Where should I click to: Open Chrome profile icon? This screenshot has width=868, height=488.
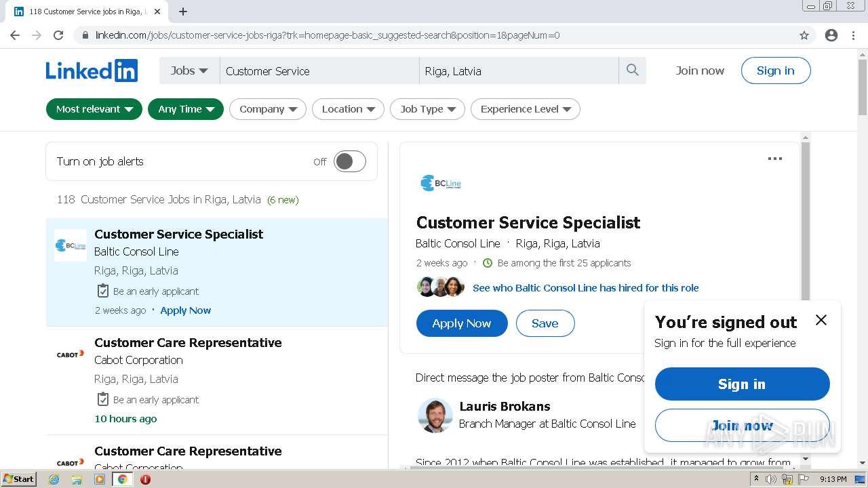pyautogui.click(x=831, y=35)
